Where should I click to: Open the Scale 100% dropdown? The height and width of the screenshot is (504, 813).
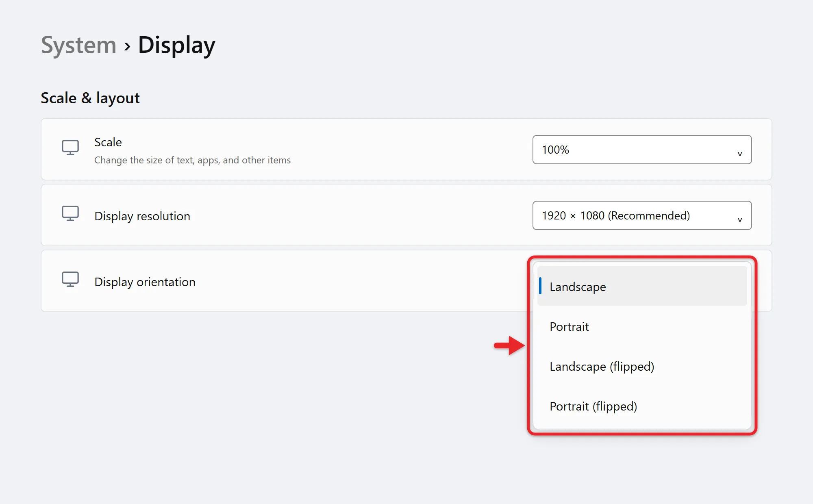(x=642, y=150)
